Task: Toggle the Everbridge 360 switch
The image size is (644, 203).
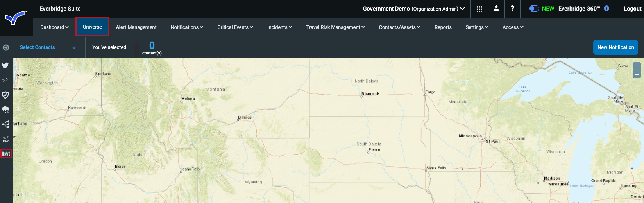Action: click(x=534, y=9)
